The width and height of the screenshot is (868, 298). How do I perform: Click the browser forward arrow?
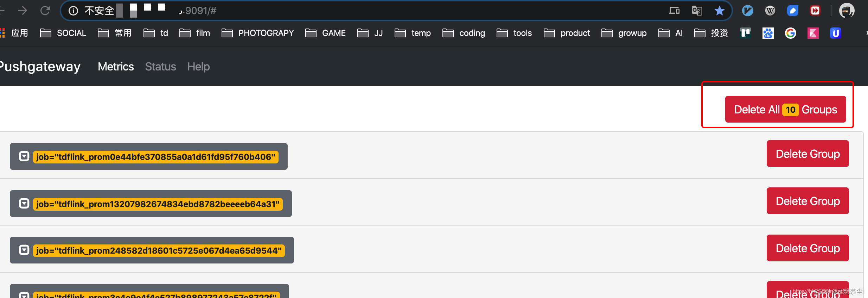[x=23, y=11]
